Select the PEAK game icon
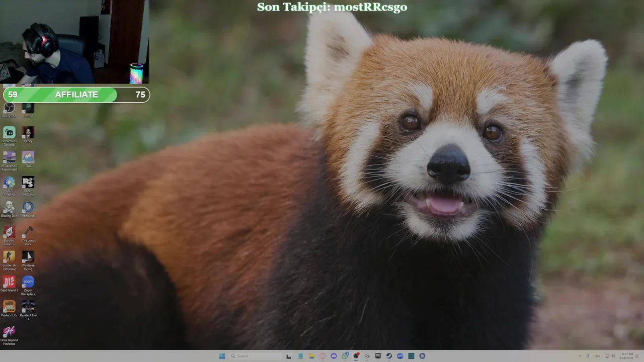Screen dimensions: 644x362 pos(28,159)
